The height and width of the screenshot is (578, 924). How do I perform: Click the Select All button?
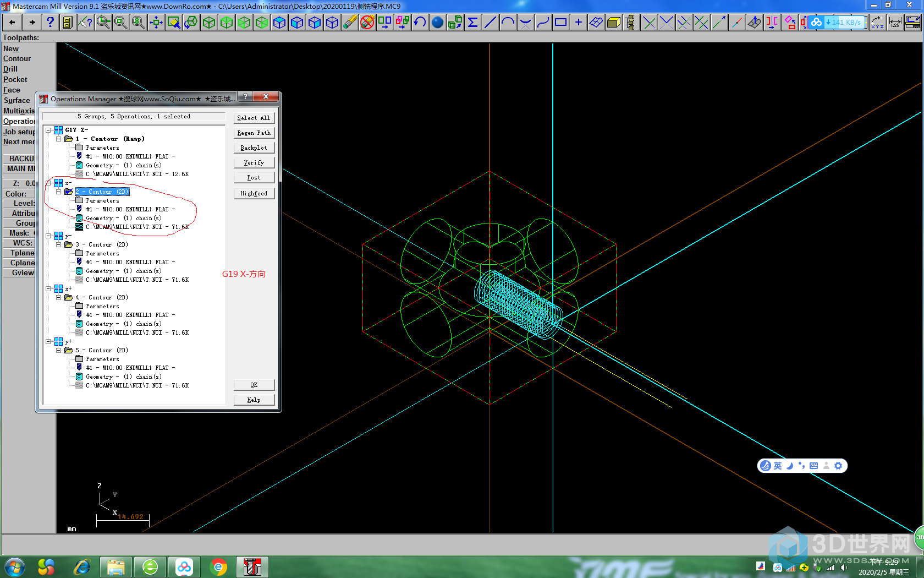pos(254,118)
